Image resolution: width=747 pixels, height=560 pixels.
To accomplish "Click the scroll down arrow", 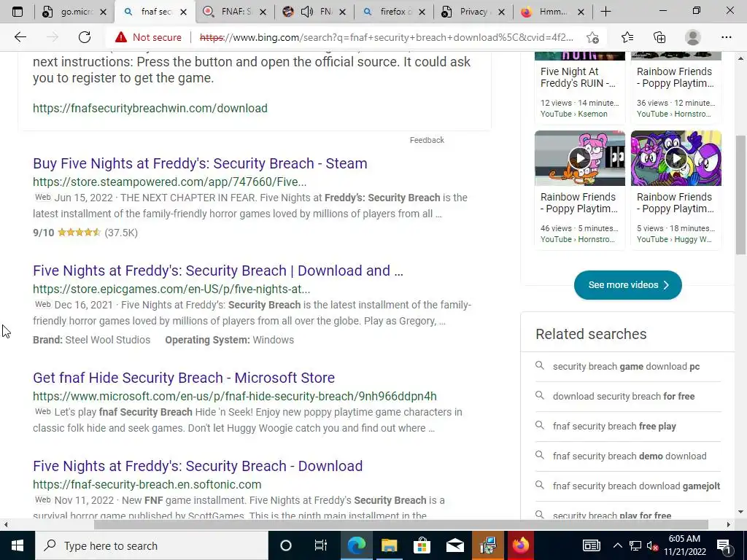I will [740, 512].
